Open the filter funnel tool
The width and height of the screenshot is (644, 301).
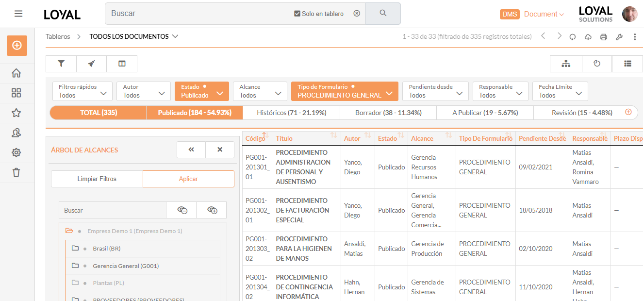[60, 63]
